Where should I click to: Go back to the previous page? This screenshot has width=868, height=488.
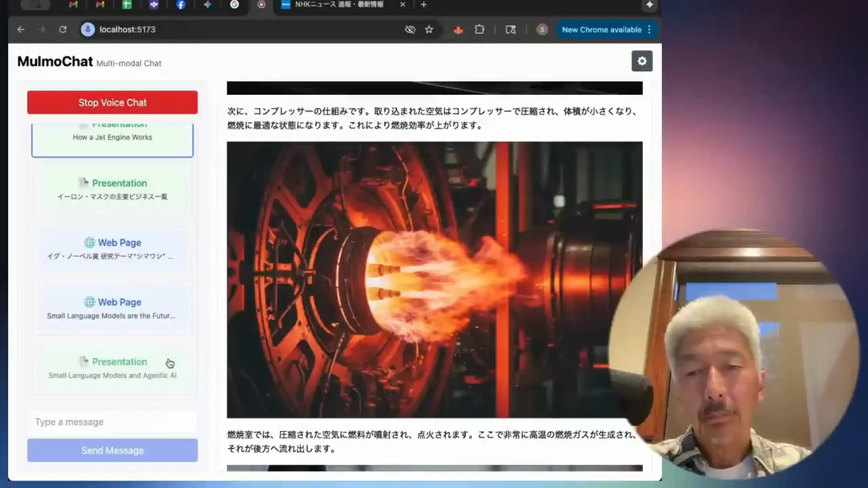tap(20, 29)
